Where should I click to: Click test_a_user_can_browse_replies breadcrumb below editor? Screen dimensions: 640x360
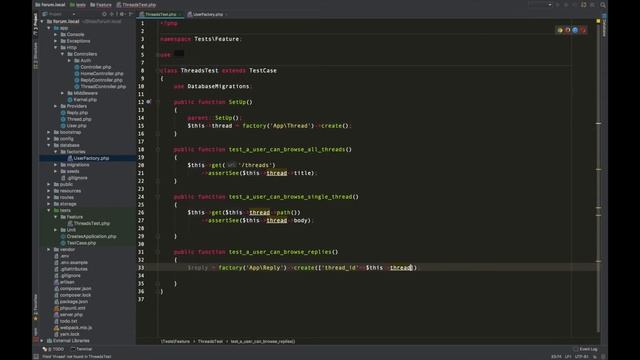[262, 341]
